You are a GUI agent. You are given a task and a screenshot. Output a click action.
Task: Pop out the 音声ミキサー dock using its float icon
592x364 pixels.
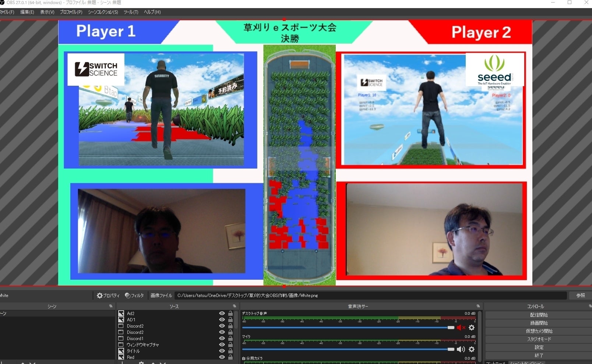click(478, 306)
